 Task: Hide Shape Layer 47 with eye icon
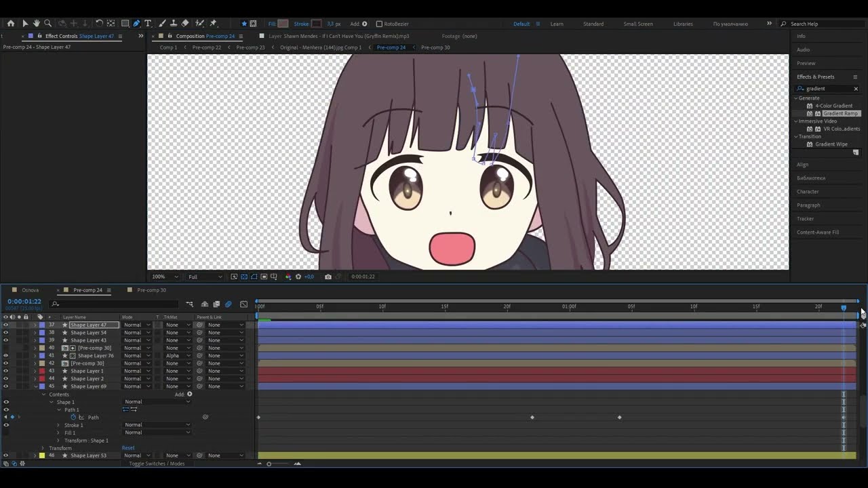[x=6, y=325]
